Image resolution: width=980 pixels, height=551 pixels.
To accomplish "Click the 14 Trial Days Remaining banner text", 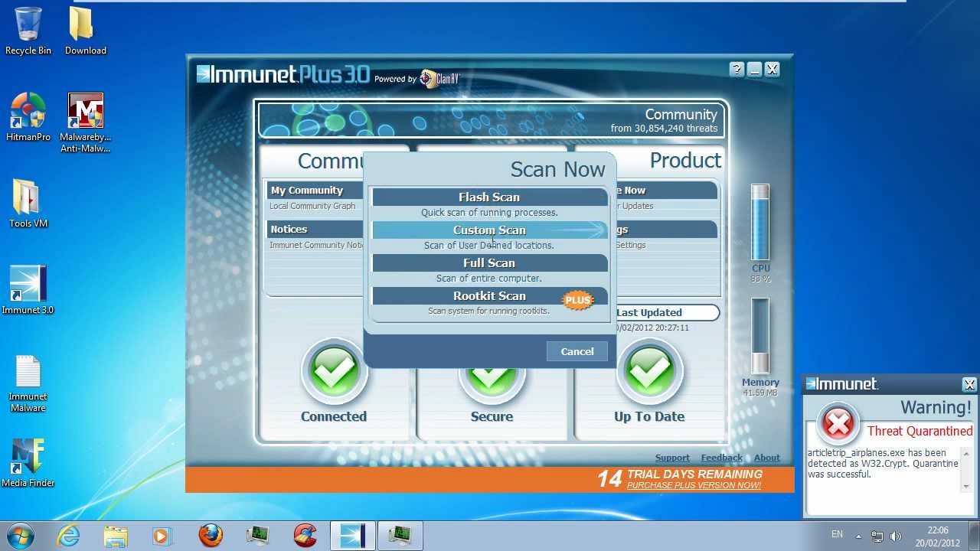I will click(680, 478).
